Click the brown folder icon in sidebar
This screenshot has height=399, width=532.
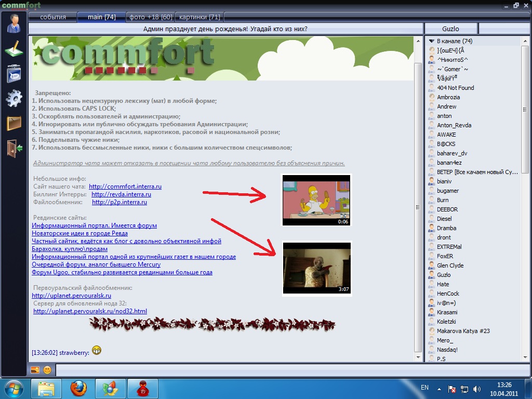click(14, 123)
